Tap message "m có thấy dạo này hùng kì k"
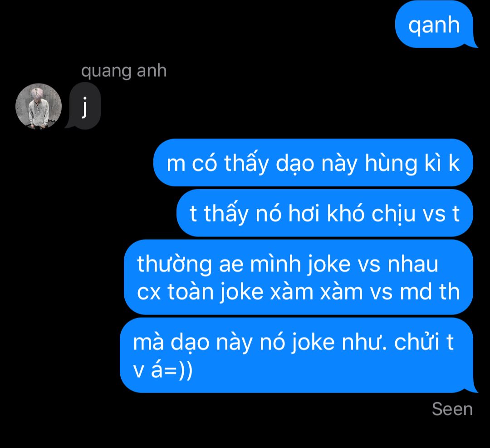 pos(313,162)
